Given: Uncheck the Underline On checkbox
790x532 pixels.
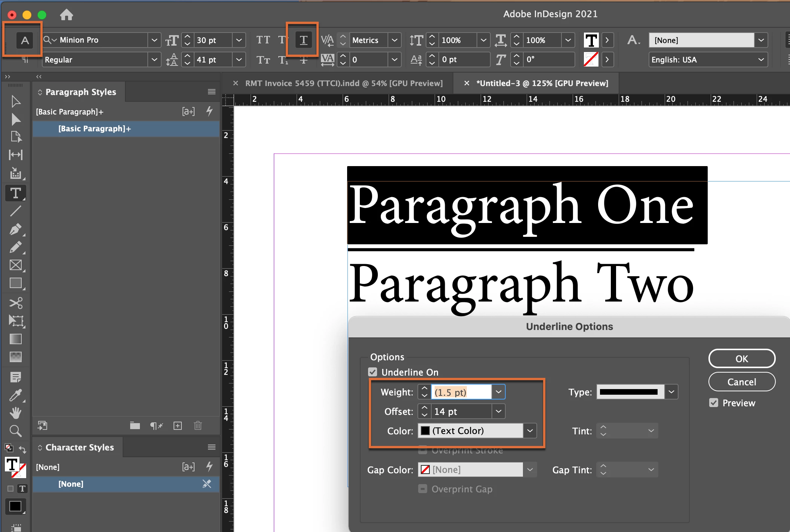Looking at the screenshot, I should click(373, 372).
